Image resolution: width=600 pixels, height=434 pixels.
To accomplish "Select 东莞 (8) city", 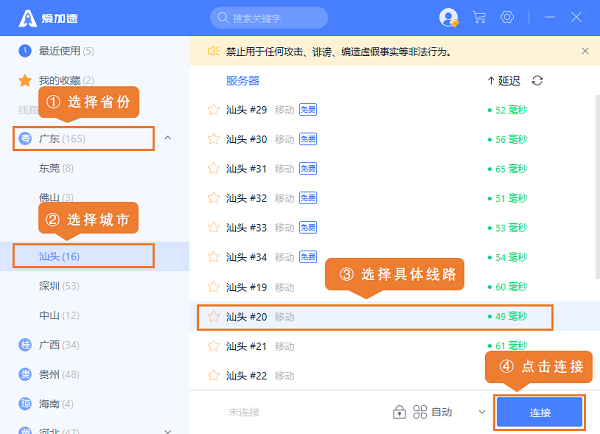I will 56,168.
